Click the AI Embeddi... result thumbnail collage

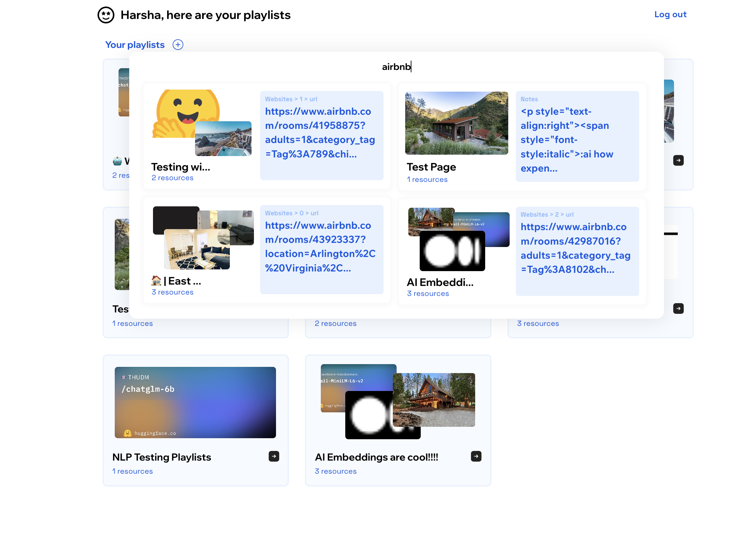point(458,239)
